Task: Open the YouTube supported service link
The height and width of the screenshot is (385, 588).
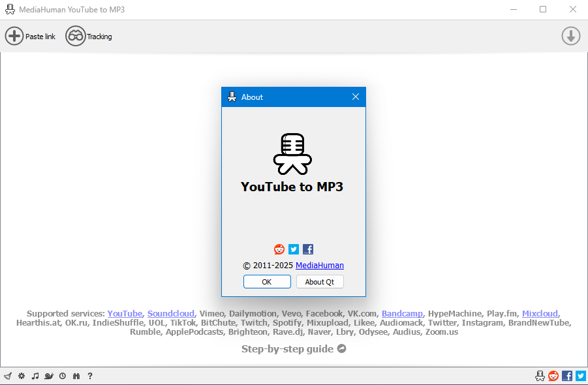Action: (x=125, y=313)
